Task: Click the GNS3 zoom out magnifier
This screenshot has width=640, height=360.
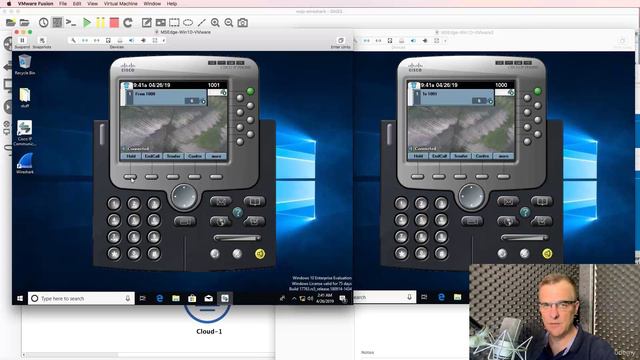Action: pos(229,22)
